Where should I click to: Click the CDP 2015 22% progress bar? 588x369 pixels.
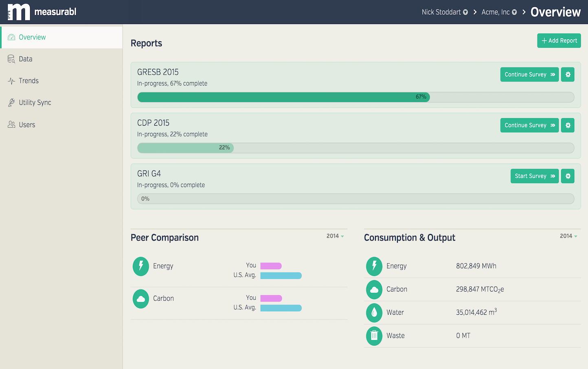[356, 148]
